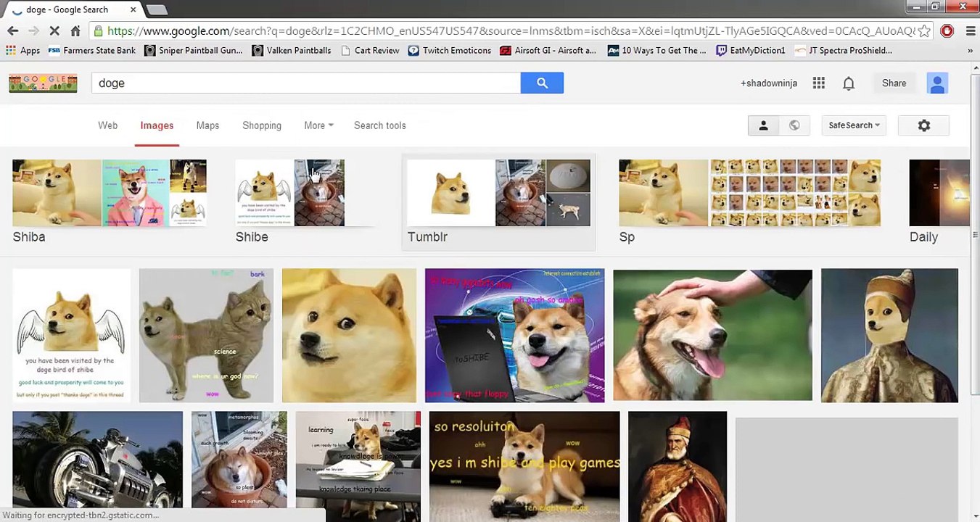Viewport: 980px width, 522px height.
Task: Open the dog being petted image
Action: [712, 336]
